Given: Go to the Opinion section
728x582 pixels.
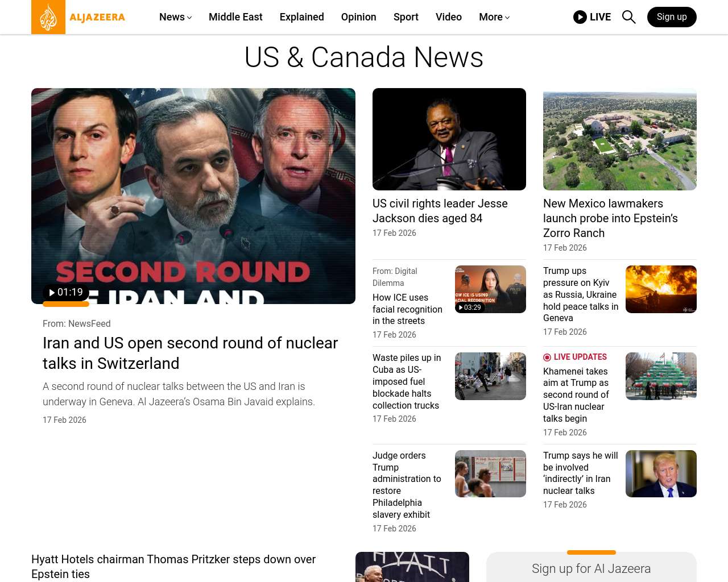Looking at the screenshot, I should [358, 17].
